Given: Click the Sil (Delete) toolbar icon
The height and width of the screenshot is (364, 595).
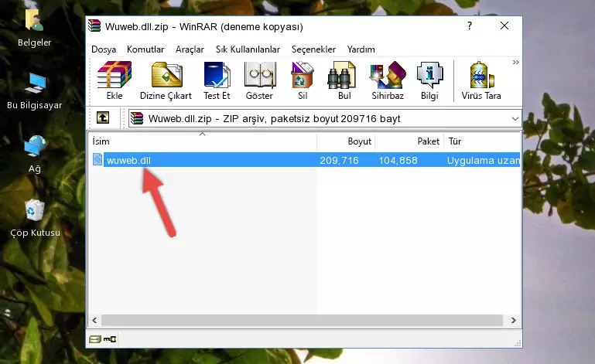Looking at the screenshot, I should pyautogui.click(x=303, y=81).
